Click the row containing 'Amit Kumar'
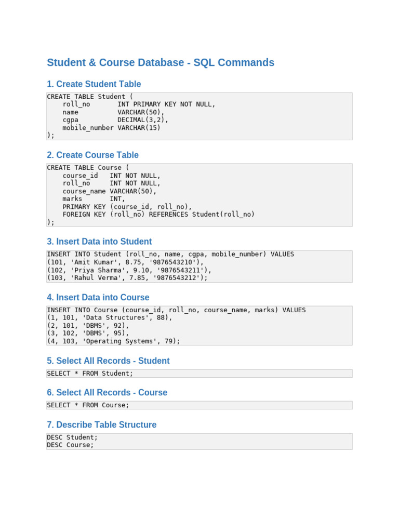 (125, 262)
